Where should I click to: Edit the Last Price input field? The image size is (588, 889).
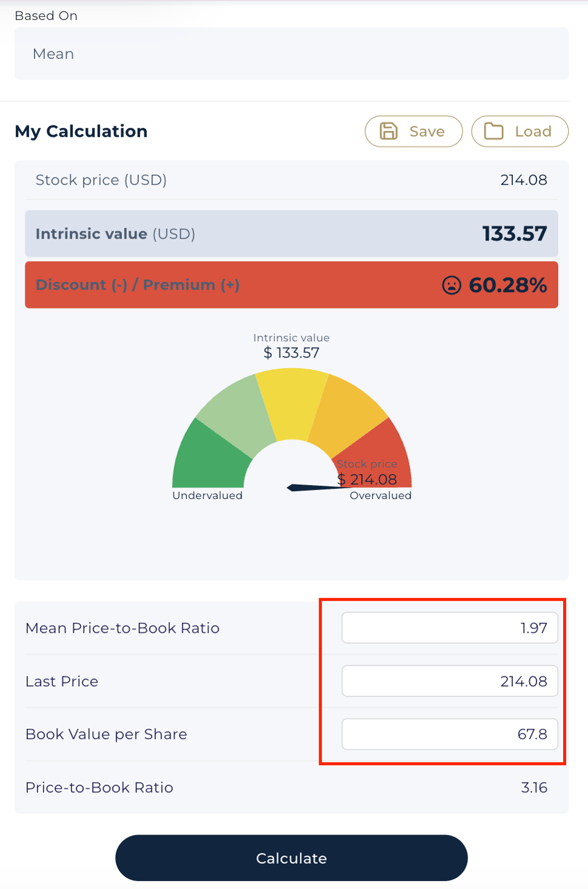[450, 681]
